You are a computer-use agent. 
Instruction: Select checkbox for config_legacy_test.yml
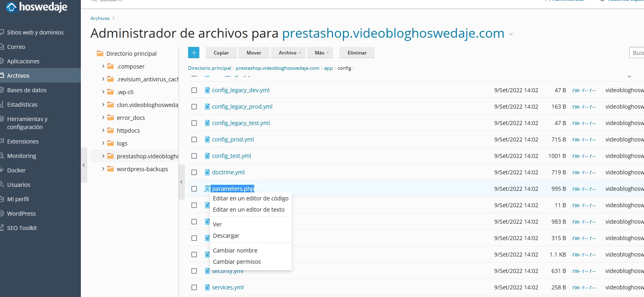[x=194, y=123]
